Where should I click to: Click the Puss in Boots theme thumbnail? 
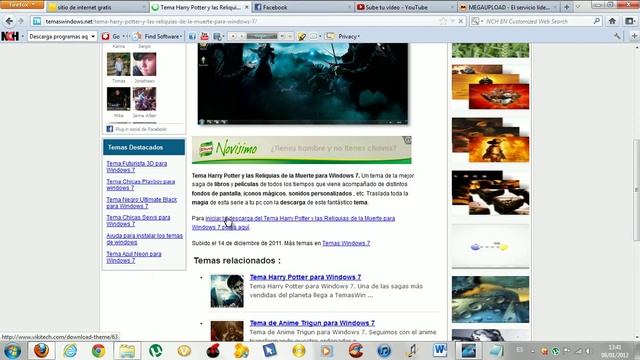point(490,140)
